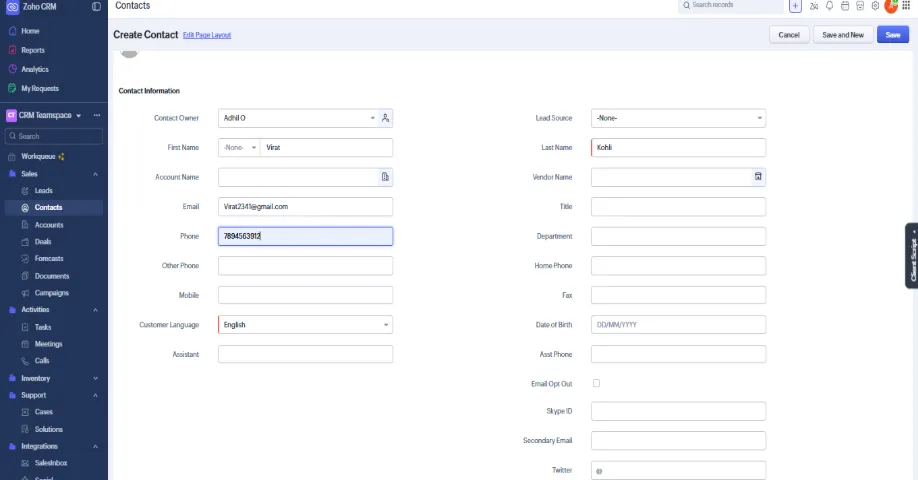The image size is (918, 480).
Task: Click the Last Name field
Action: point(678,148)
